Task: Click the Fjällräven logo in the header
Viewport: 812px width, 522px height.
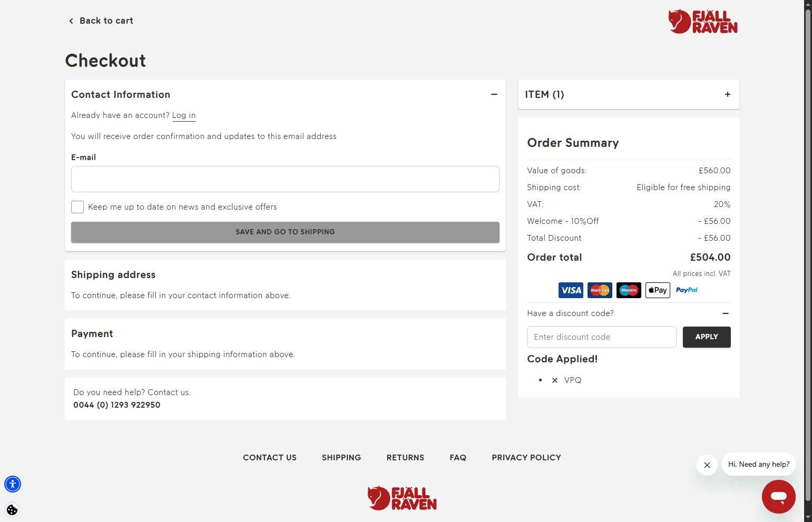Action: coord(703,22)
